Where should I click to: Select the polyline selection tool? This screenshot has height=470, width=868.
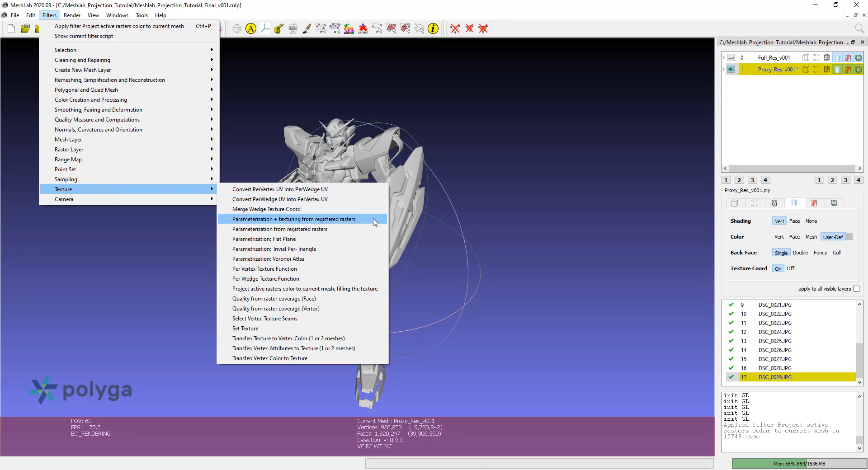click(x=419, y=29)
